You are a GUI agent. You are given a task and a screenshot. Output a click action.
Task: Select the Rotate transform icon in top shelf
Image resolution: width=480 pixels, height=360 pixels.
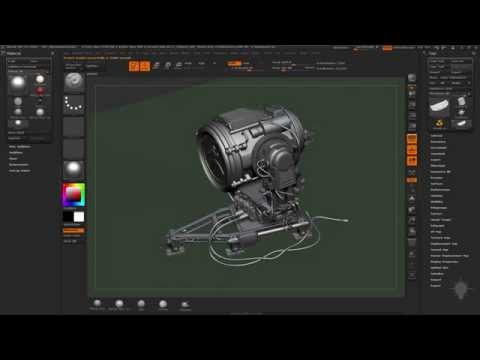tap(179, 65)
